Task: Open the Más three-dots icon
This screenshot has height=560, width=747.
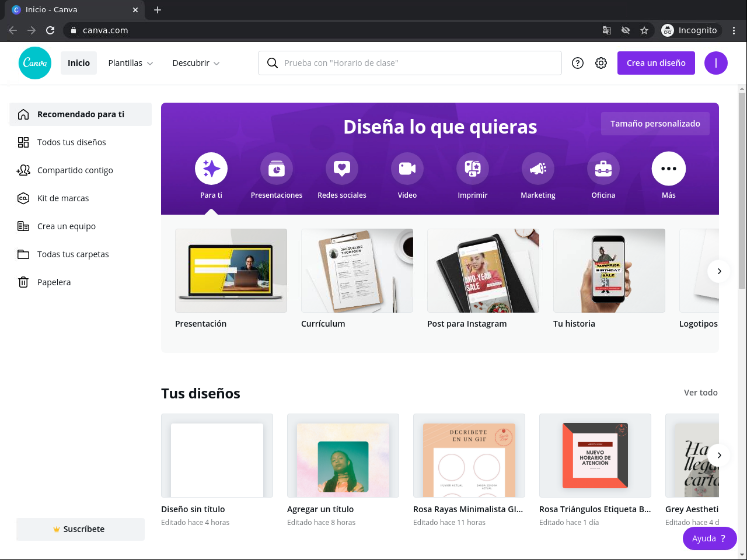Action: pos(669,169)
